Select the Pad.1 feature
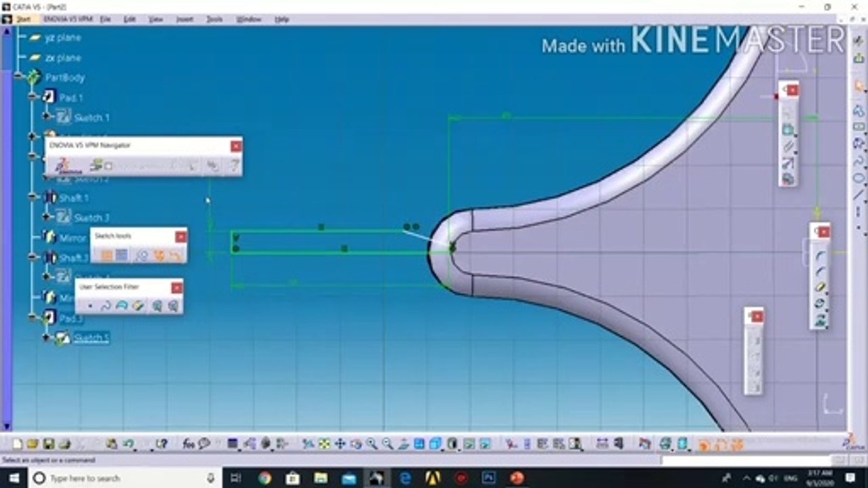The height and width of the screenshot is (488, 868). (x=71, y=98)
